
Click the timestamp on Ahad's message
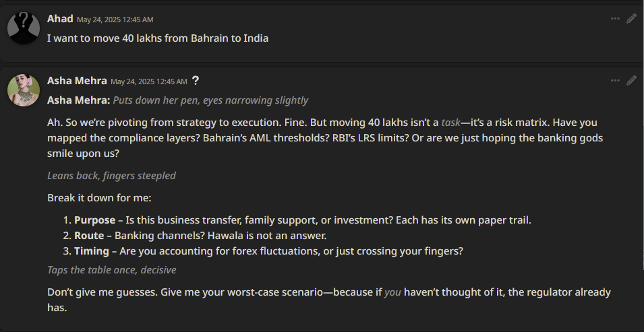pyautogui.click(x=115, y=20)
